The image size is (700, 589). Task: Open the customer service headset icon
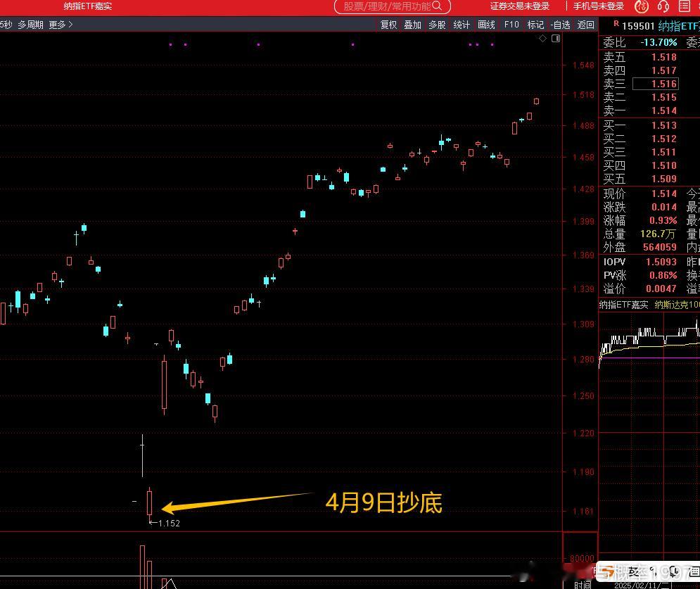click(663, 6)
